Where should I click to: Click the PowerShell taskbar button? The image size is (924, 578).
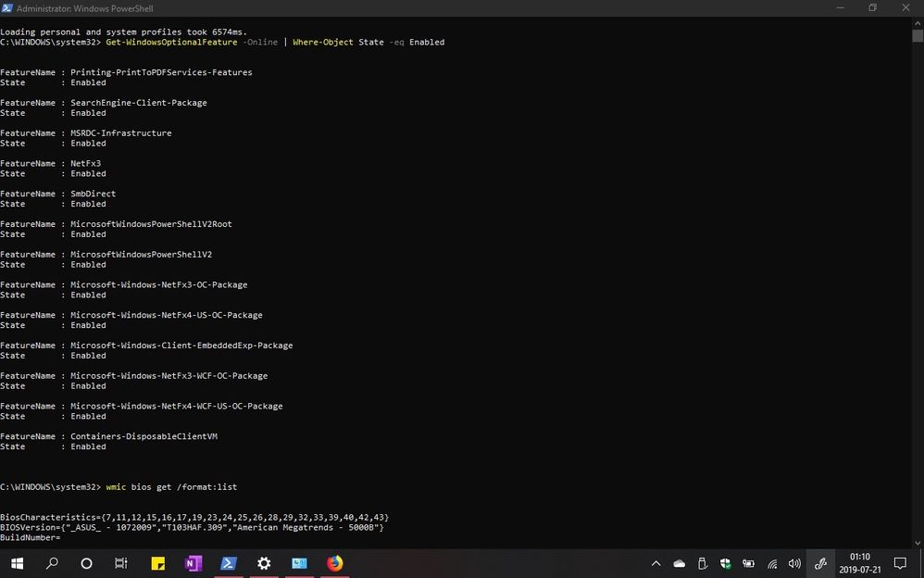(x=229, y=563)
